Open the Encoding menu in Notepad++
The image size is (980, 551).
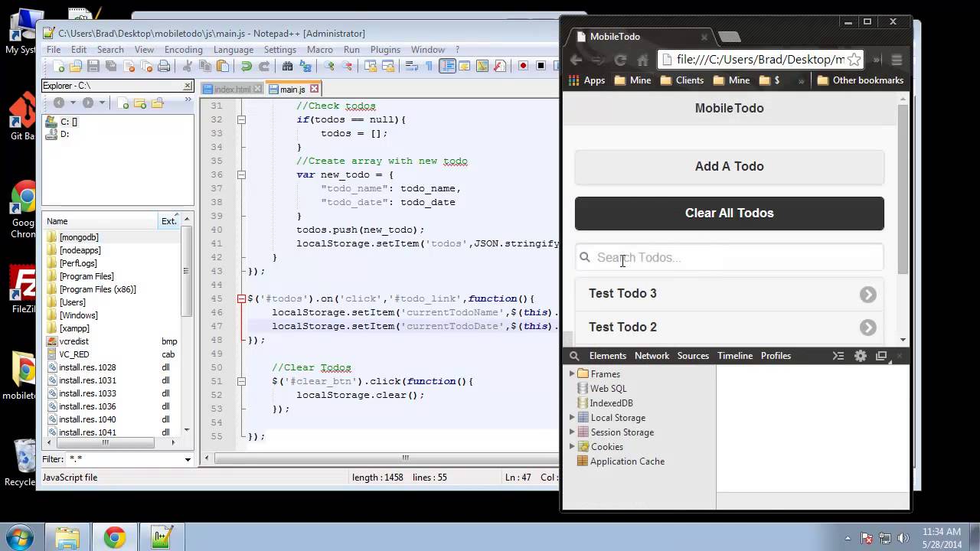(x=184, y=50)
